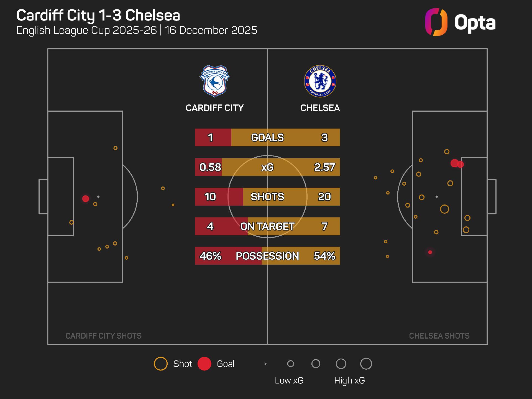This screenshot has width=532, height=399.
Task: Select the xG stat bar
Action: (267, 167)
